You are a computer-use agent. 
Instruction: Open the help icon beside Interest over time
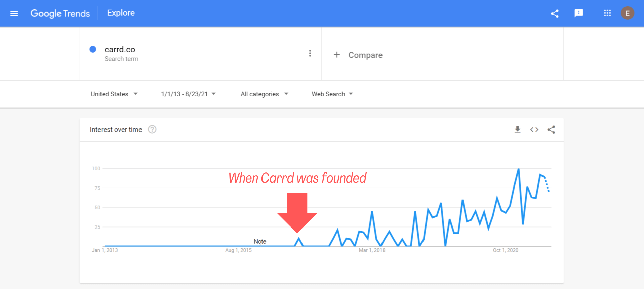(152, 129)
